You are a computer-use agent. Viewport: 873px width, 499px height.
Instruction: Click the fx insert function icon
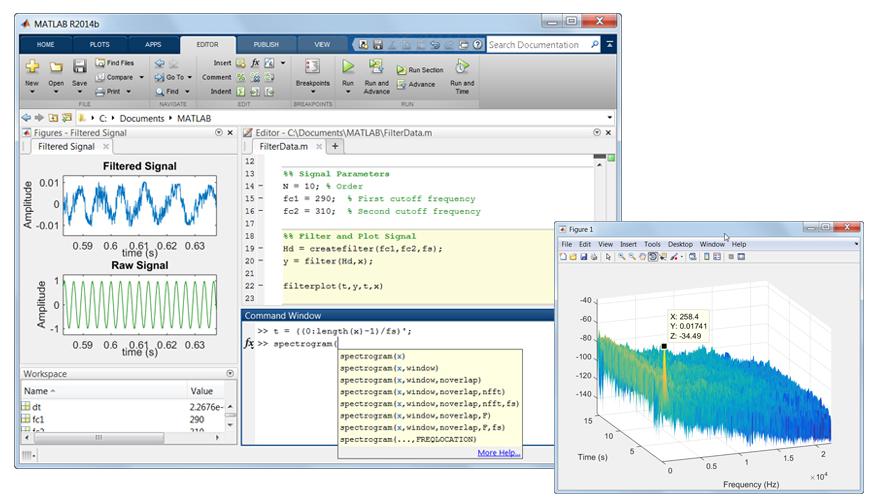pyautogui.click(x=255, y=62)
